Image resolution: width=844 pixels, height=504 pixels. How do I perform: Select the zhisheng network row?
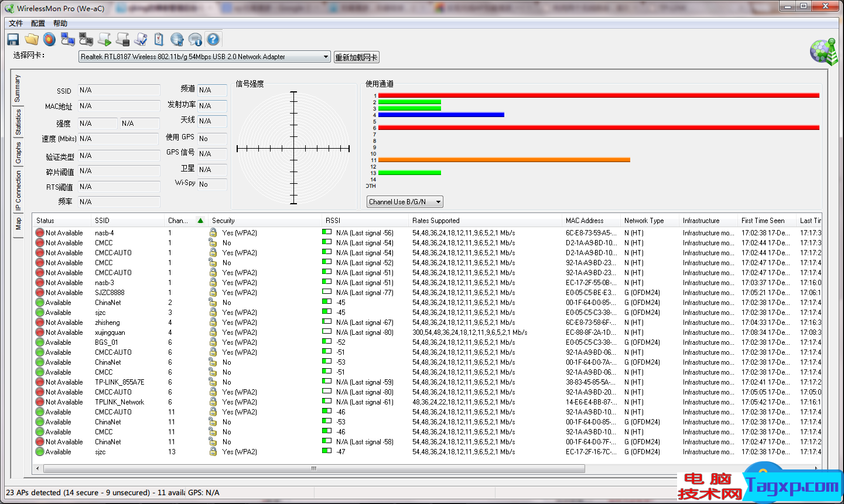[427, 323]
